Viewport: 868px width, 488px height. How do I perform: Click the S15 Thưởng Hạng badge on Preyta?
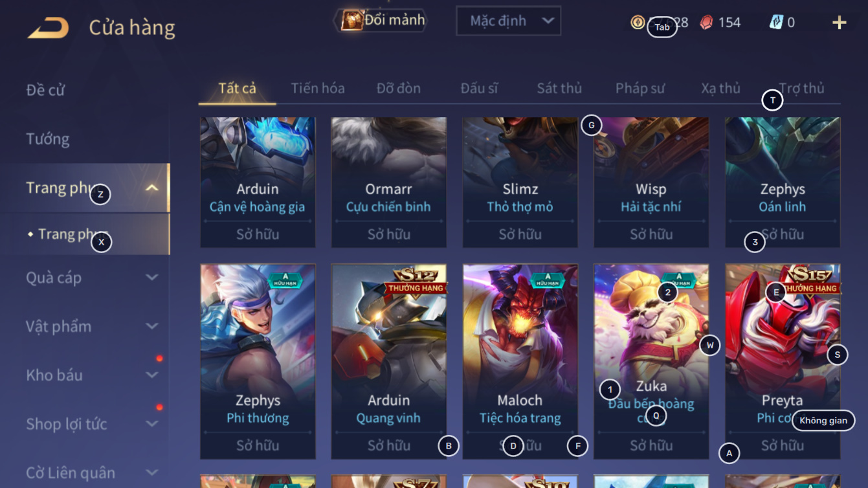809,280
